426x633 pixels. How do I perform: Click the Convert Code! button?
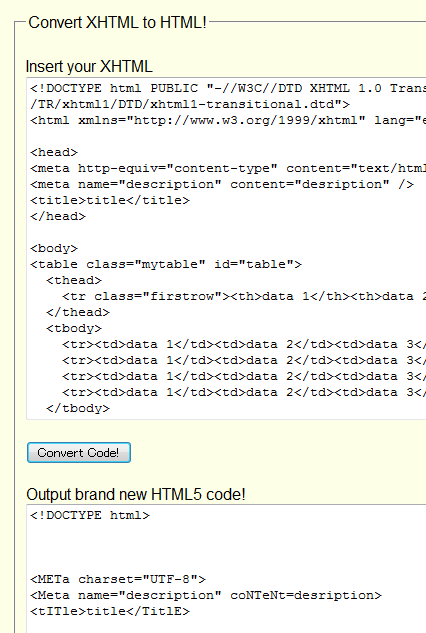click(79, 453)
